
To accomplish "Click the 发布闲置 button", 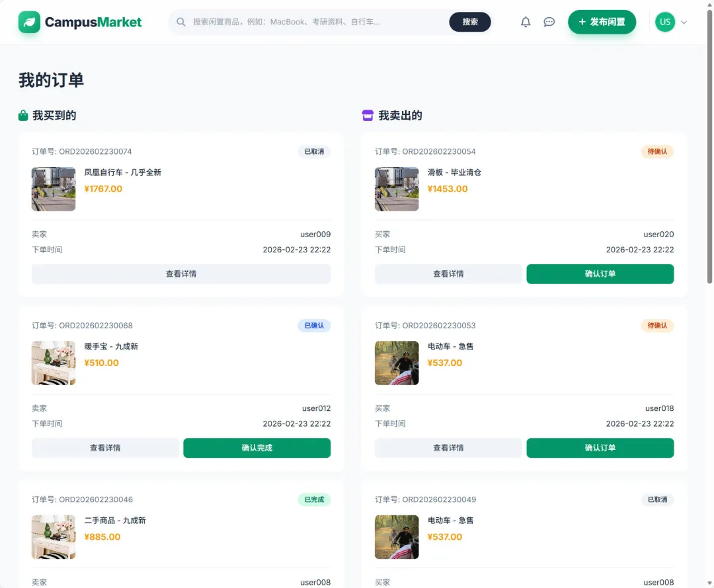I will click(602, 22).
